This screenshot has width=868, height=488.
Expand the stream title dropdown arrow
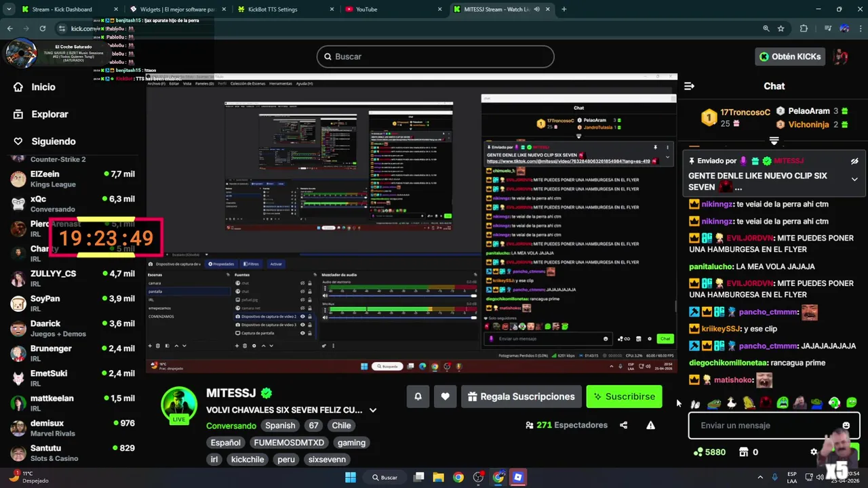pyautogui.click(x=372, y=410)
